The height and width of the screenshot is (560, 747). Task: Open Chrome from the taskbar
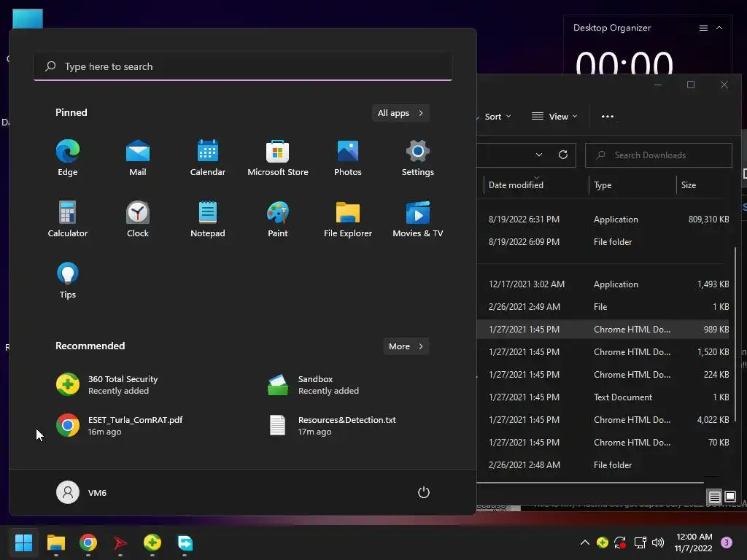pos(88,542)
